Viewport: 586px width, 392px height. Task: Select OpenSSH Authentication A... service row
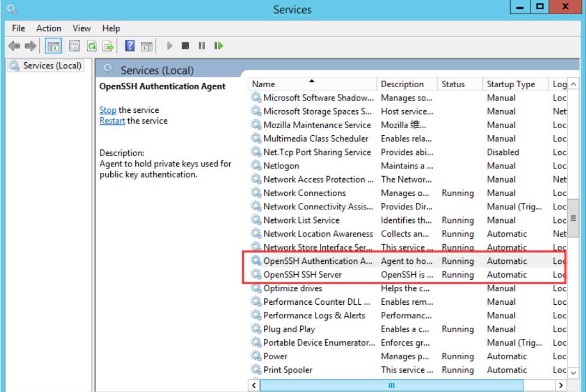tap(408, 261)
